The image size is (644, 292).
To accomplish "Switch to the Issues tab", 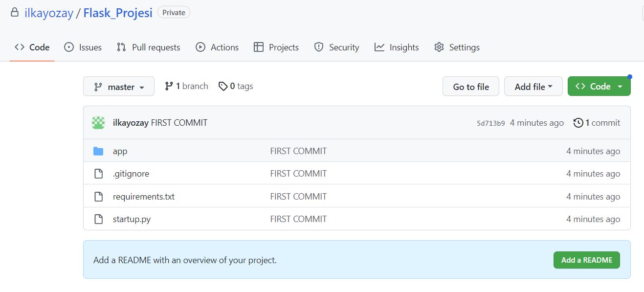I will coord(83,47).
